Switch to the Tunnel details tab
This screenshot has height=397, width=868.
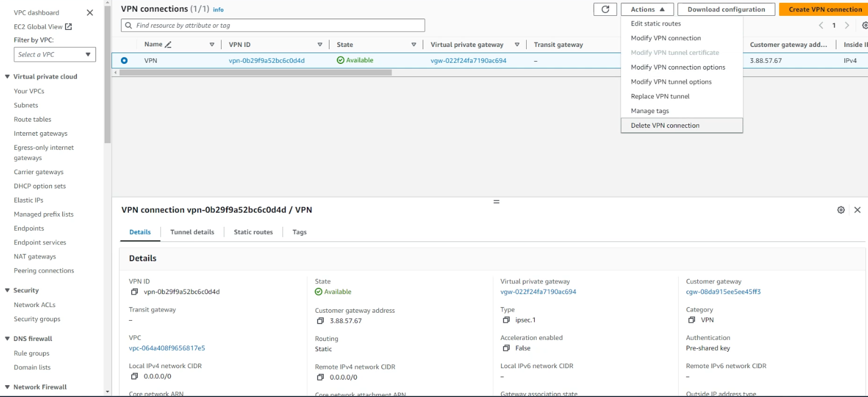coord(192,232)
